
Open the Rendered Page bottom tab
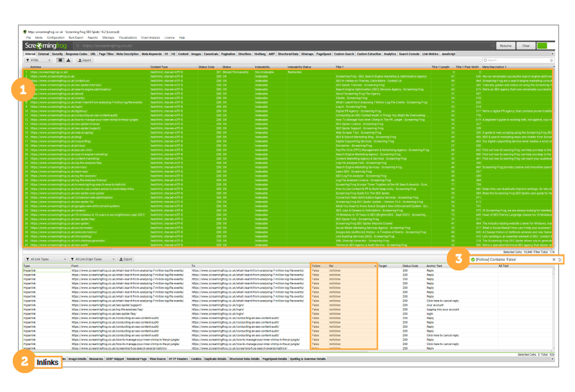(x=137, y=359)
